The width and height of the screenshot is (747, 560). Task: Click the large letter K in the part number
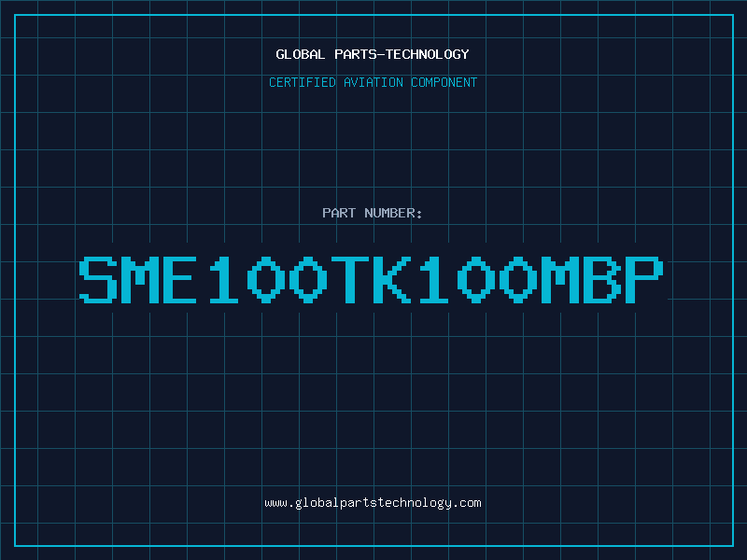pos(392,280)
